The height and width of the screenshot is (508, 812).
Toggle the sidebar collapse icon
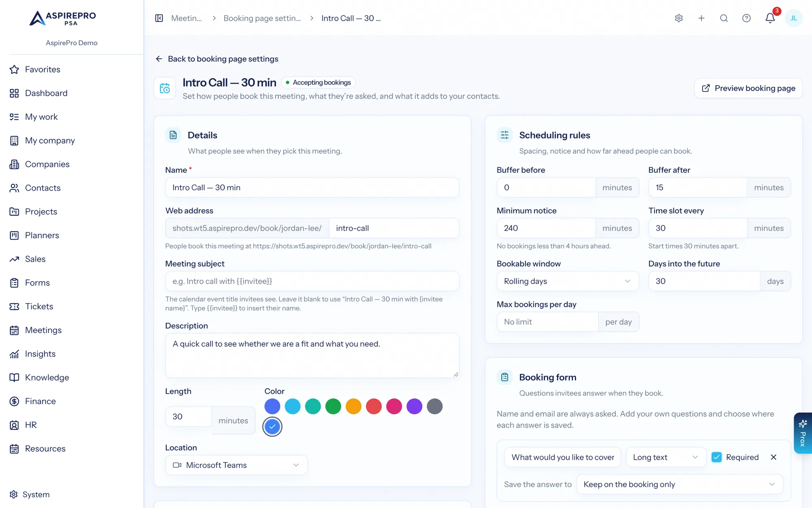[159, 18]
